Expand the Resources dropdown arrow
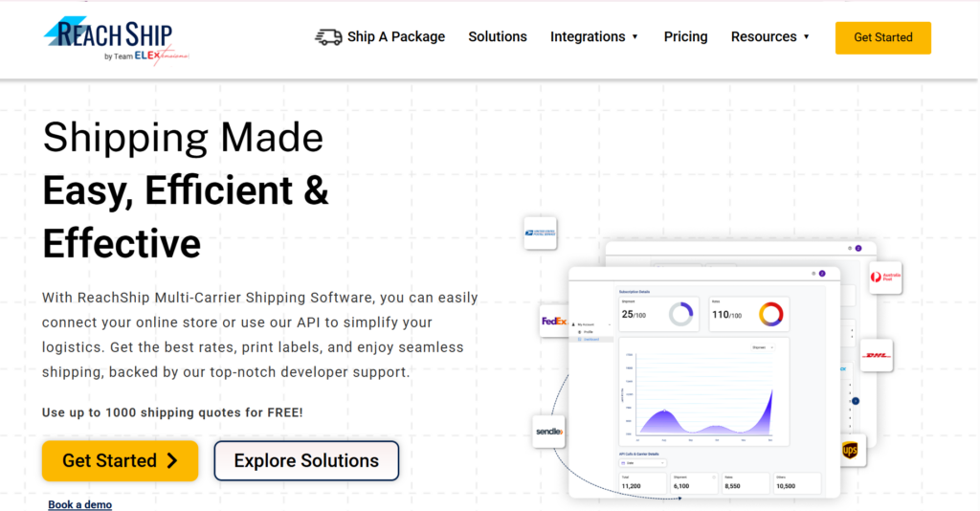The height and width of the screenshot is (511, 980). pyautogui.click(x=806, y=37)
